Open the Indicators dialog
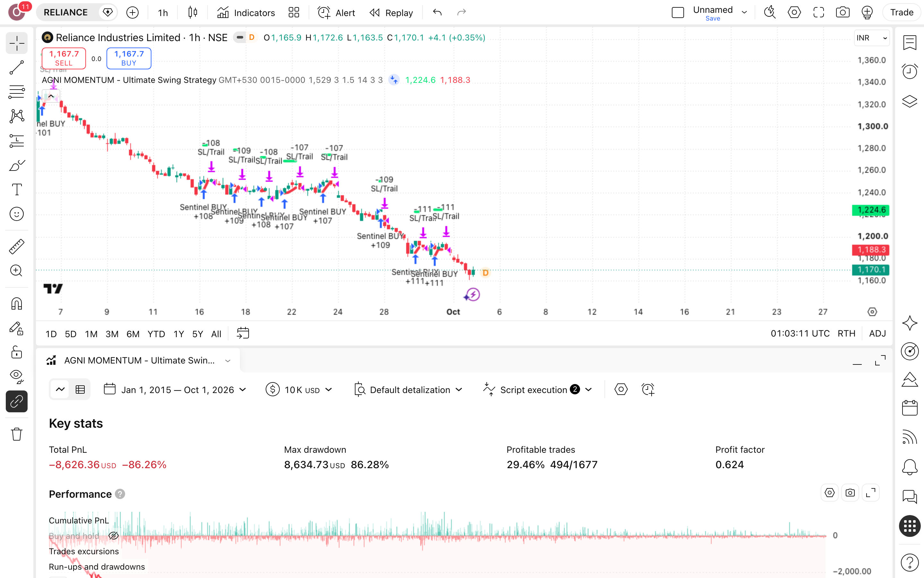This screenshot has height=578, width=924. click(246, 13)
